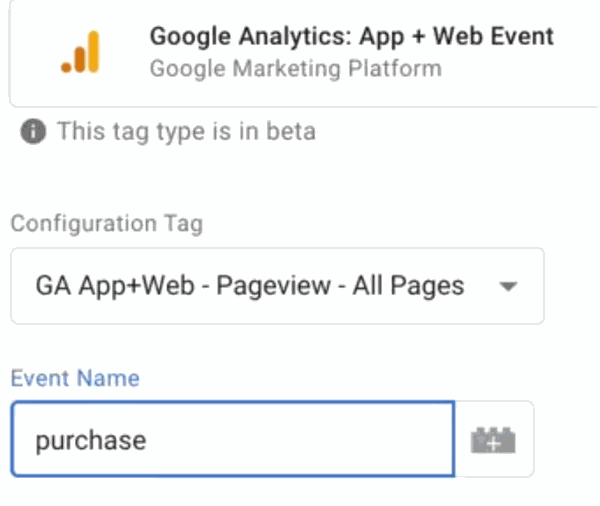This screenshot has width=600, height=506.
Task: Click the 'Google Marketing Platform' subtitle
Action: (295, 69)
